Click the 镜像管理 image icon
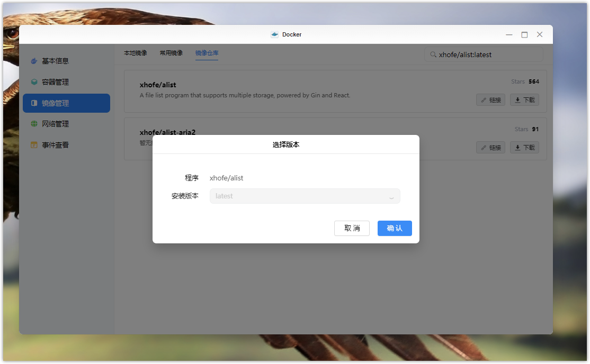Image resolution: width=590 pixels, height=364 pixels. tap(34, 103)
